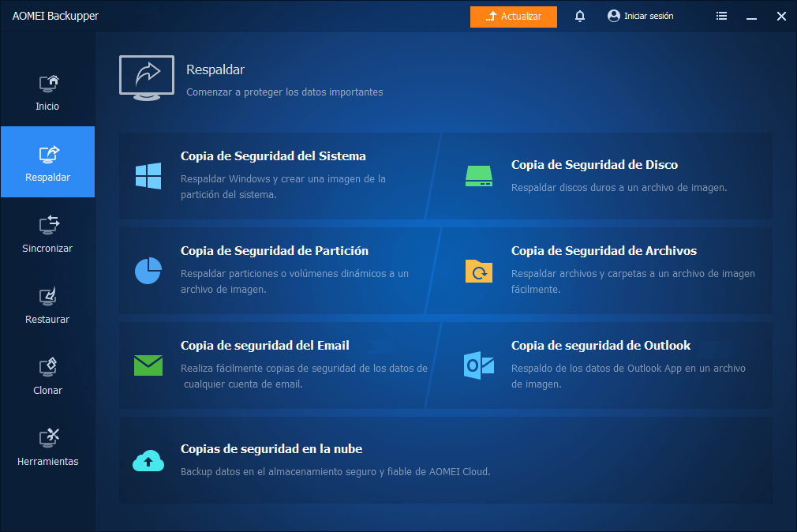
Task: Open the Restaurar section icon
Action: coord(48,296)
